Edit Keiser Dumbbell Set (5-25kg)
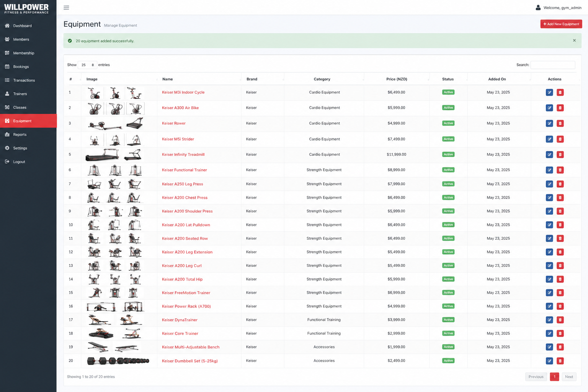The height and width of the screenshot is (392, 588). coord(549,361)
